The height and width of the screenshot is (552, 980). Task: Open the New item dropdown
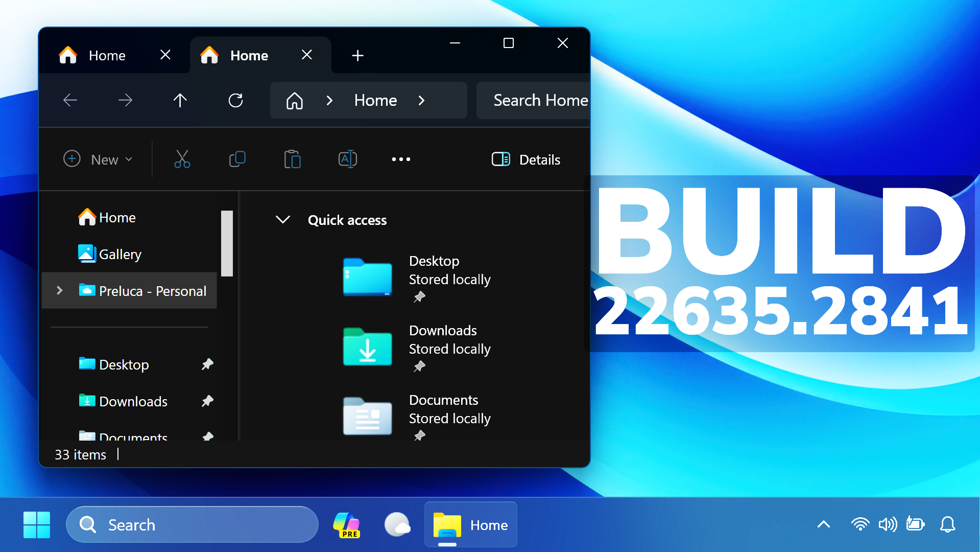point(99,159)
